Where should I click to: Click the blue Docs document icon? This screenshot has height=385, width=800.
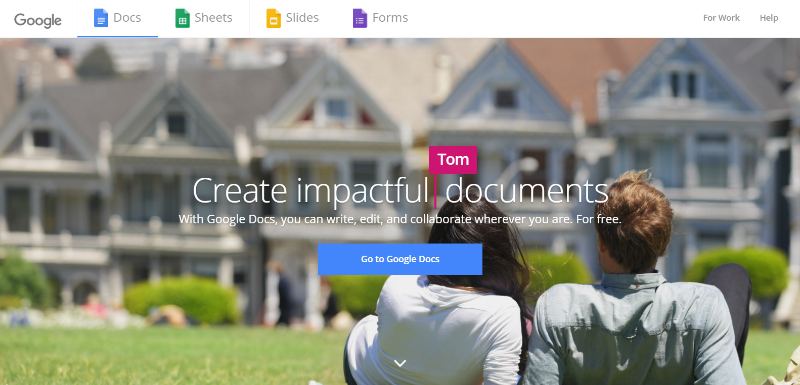(x=101, y=18)
